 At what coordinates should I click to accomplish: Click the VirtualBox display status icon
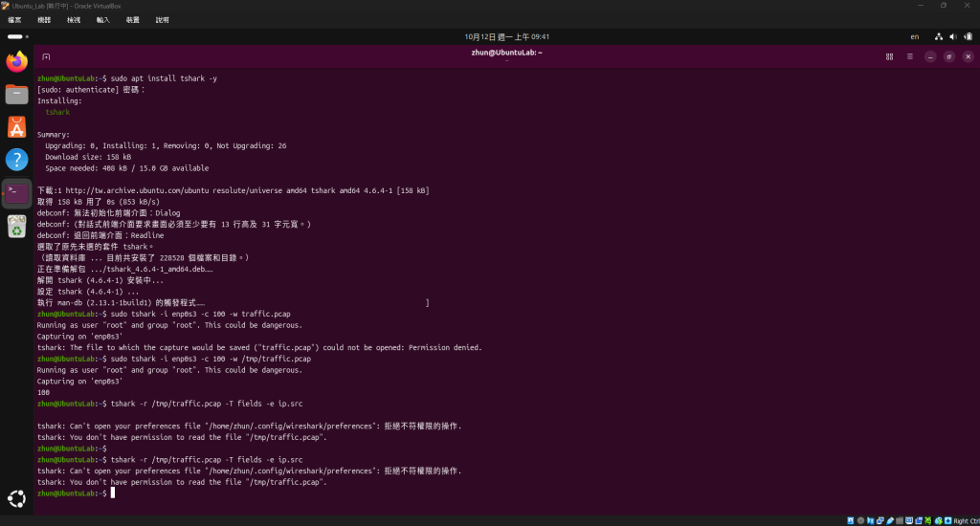pos(909,520)
